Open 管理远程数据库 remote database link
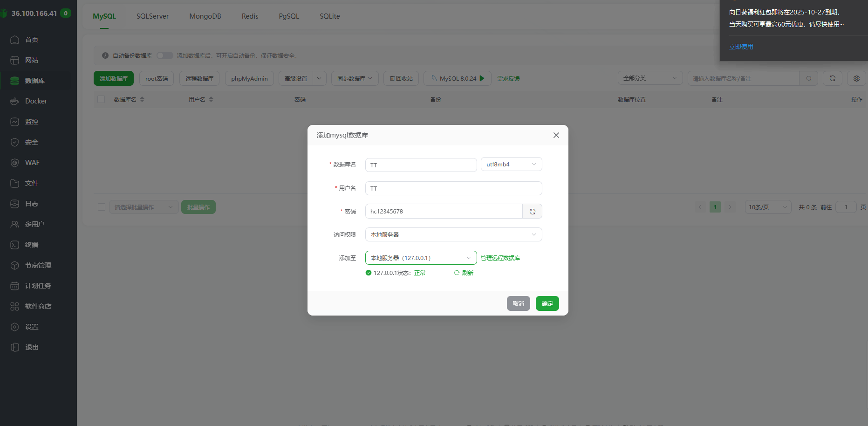The width and height of the screenshot is (868, 426). (x=500, y=257)
